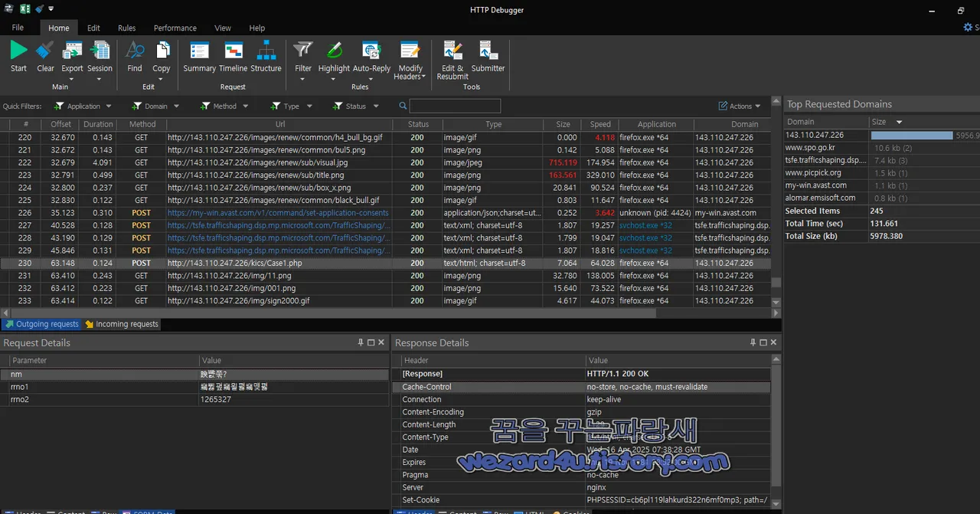Open the Auto-Reply rules tool
The image size is (980, 514).
pyautogui.click(x=371, y=57)
